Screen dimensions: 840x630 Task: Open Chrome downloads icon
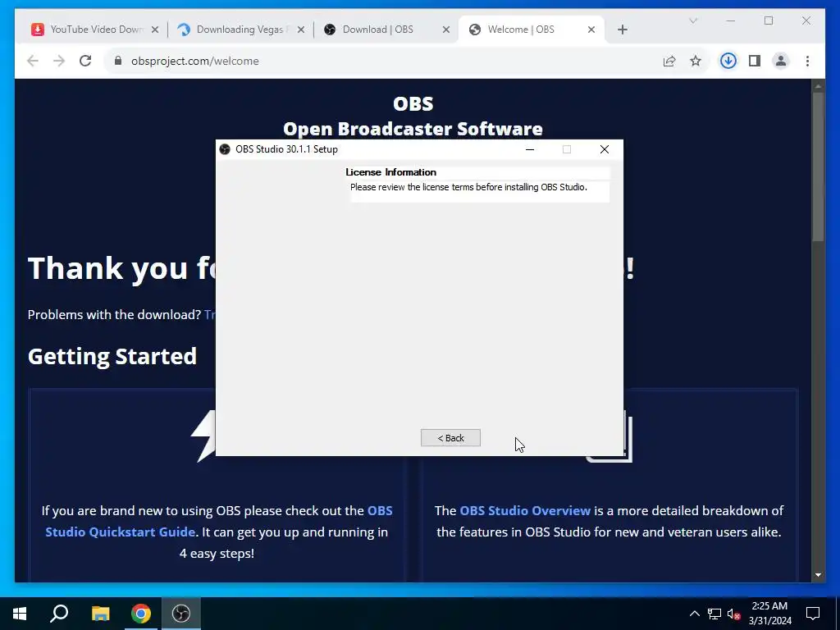pyautogui.click(x=728, y=61)
